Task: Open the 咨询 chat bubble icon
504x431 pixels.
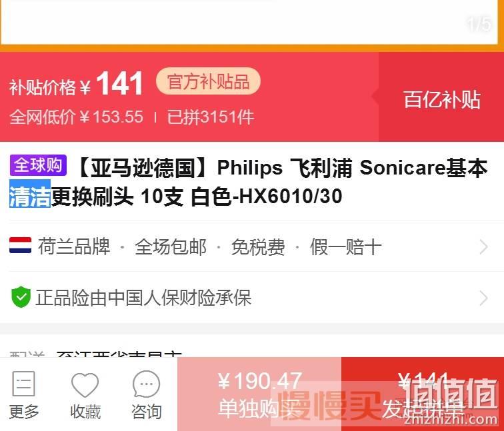Action: coord(146,384)
